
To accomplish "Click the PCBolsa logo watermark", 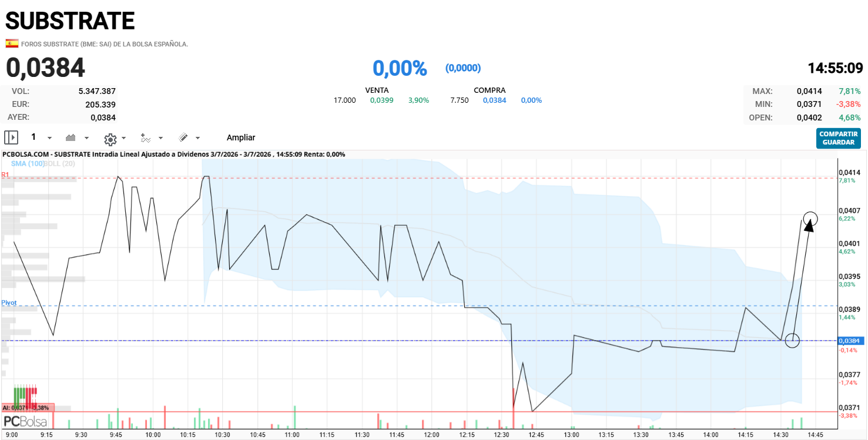I will tap(25, 421).
